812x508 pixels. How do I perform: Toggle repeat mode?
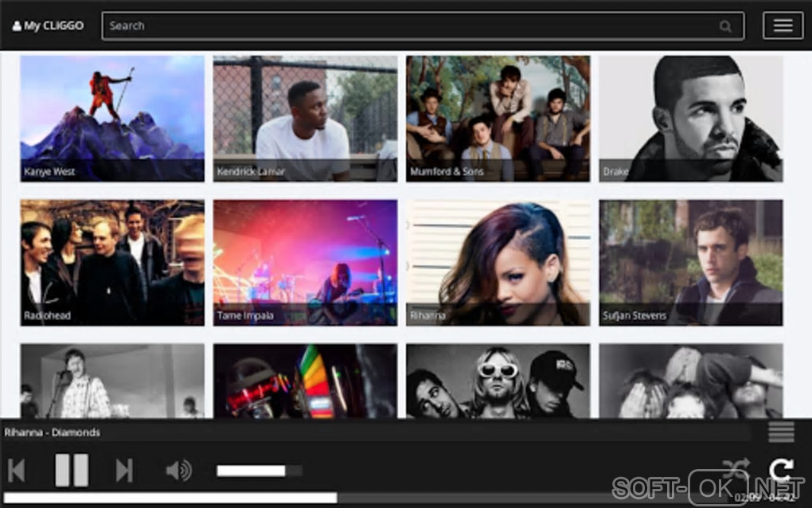(x=781, y=470)
